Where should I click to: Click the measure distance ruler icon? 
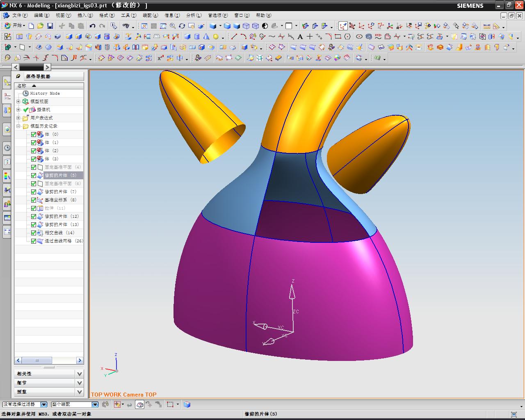click(x=487, y=26)
